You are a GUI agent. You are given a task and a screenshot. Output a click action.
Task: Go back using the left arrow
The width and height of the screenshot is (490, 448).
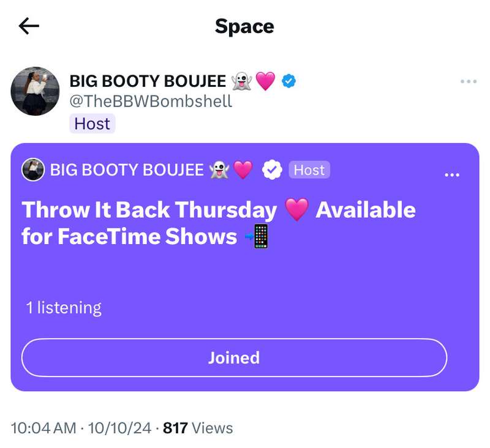pos(29,26)
